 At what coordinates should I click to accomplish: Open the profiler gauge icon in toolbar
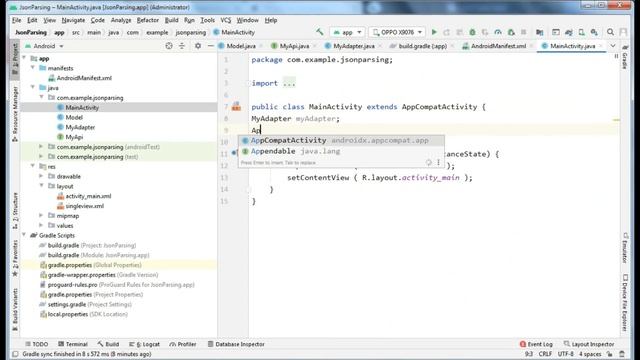click(x=498, y=32)
